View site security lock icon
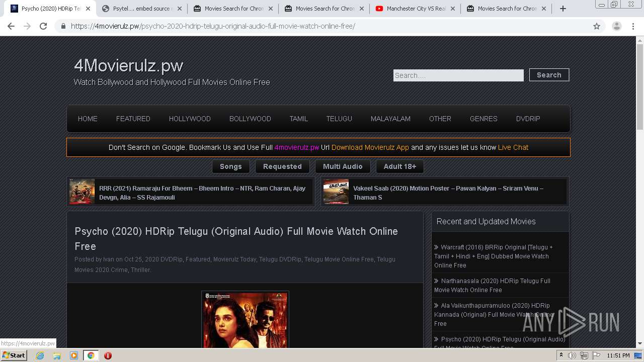The width and height of the screenshot is (644, 362). click(x=63, y=26)
